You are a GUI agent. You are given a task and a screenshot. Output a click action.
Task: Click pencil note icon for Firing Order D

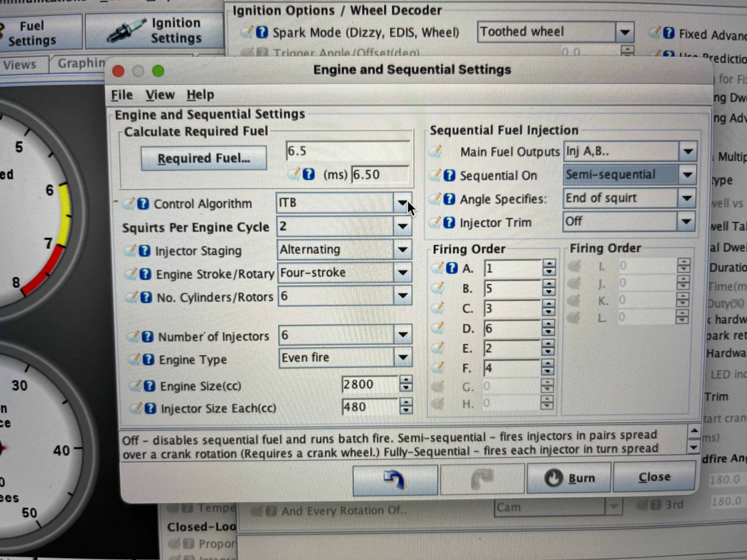(438, 327)
